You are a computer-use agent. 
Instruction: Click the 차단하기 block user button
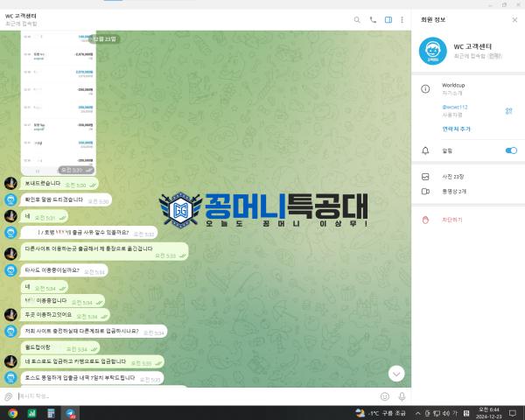pos(452,220)
